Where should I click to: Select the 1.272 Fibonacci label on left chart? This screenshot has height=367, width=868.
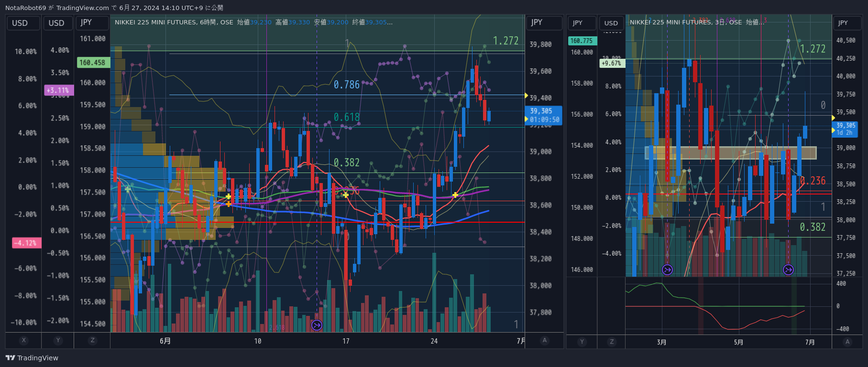tap(505, 41)
